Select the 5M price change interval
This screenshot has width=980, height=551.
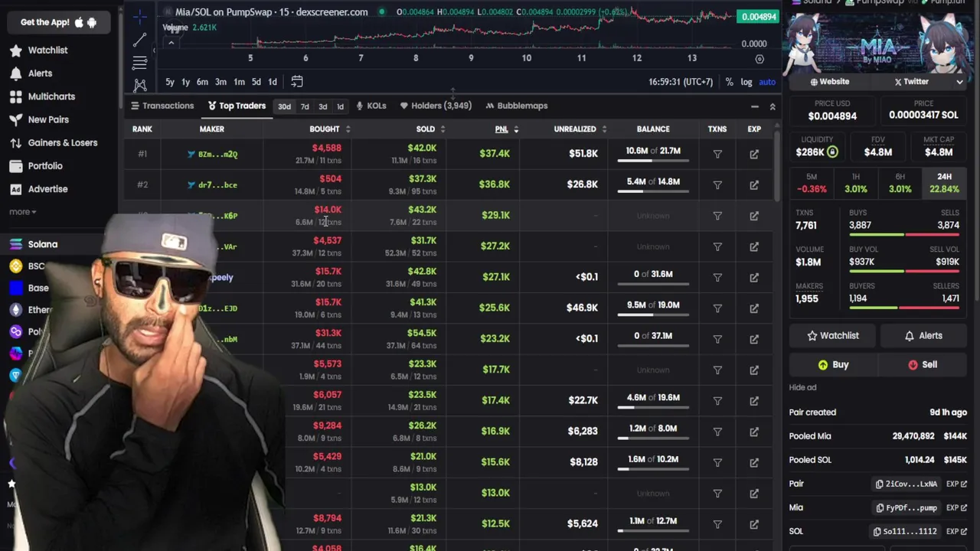coord(812,183)
